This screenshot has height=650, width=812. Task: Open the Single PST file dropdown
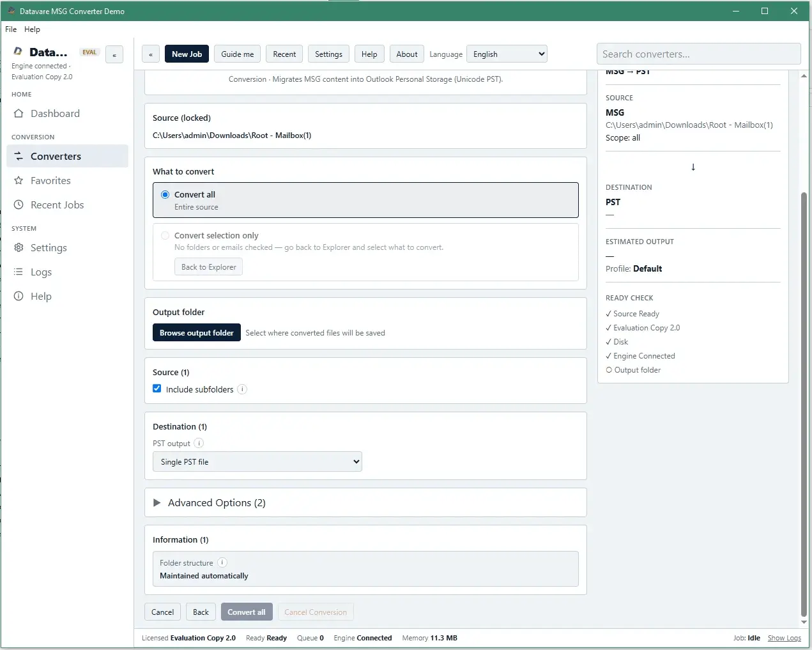(x=257, y=461)
